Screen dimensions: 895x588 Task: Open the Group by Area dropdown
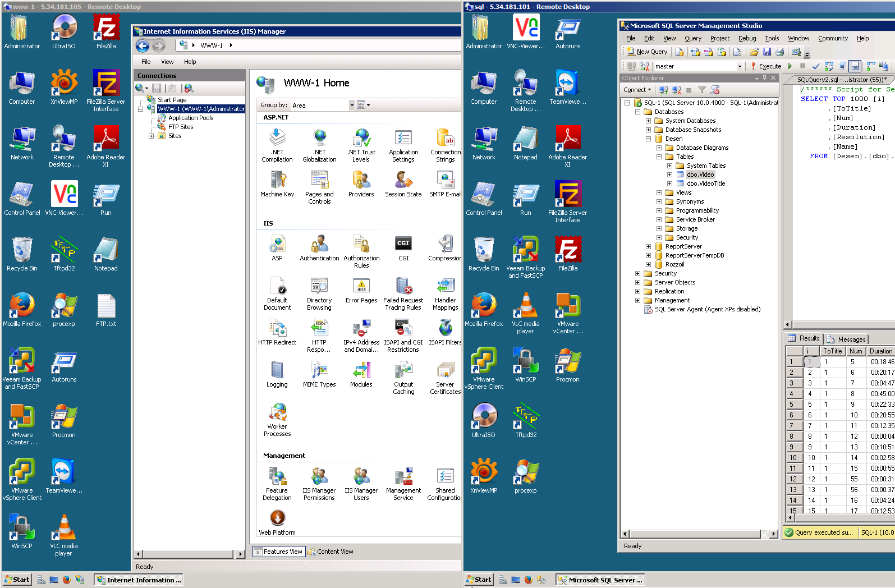click(352, 105)
